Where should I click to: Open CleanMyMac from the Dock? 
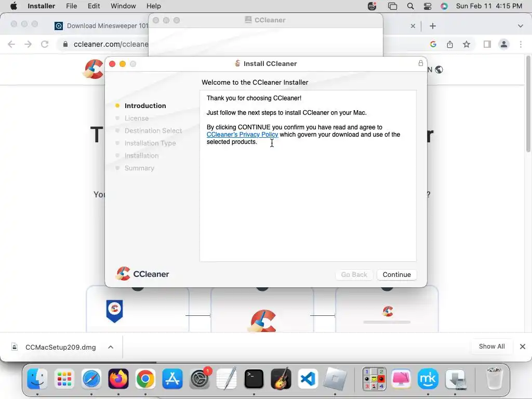coord(401,379)
